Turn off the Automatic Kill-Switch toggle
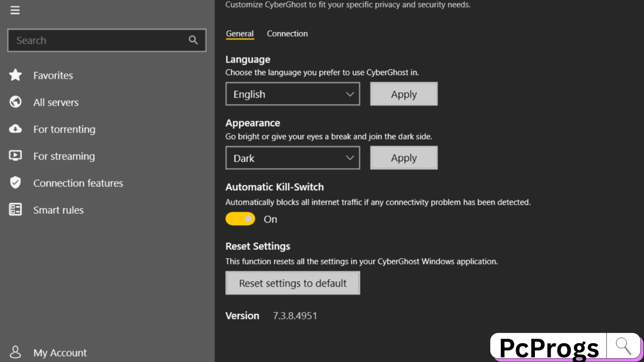The image size is (644, 362). tap(240, 219)
